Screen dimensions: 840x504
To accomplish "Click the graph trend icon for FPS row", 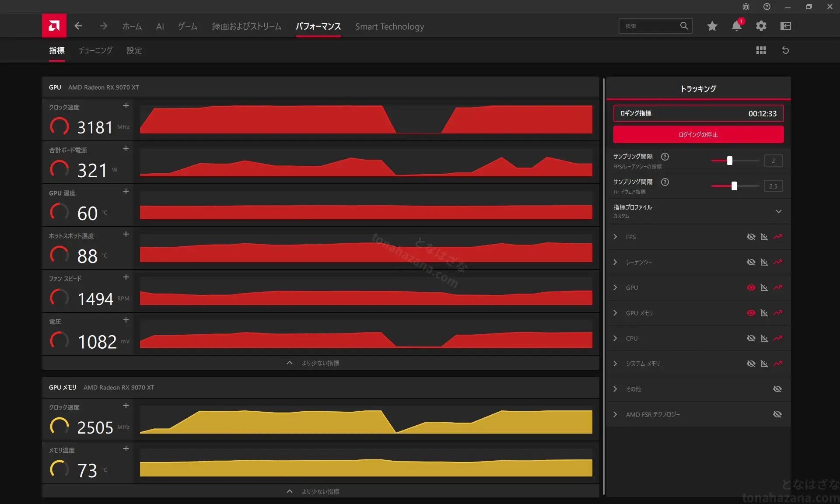I will [777, 237].
